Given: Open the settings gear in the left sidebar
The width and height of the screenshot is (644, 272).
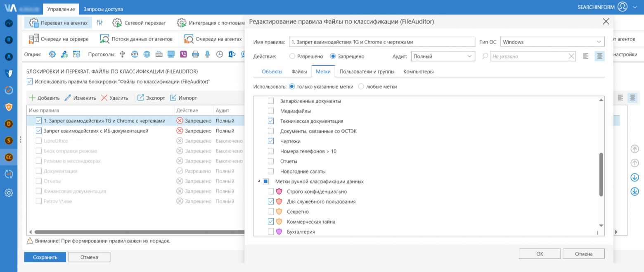Looking at the screenshot, I should pyautogui.click(x=9, y=193).
